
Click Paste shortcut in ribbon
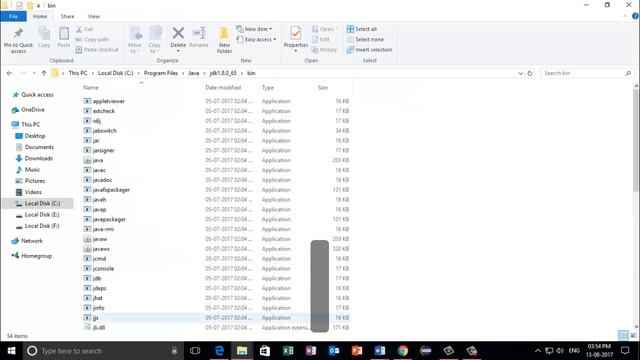pos(97,50)
